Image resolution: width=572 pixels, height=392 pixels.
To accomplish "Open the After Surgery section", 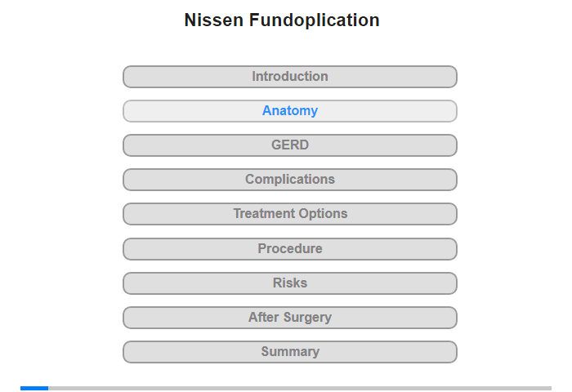I will (290, 317).
